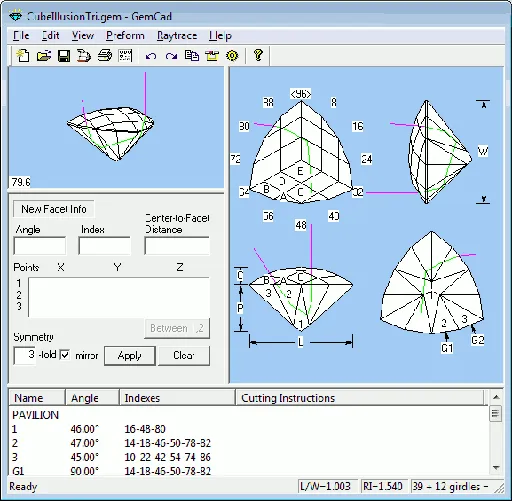512x501 pixels.
Task: Click the Center-to-Facet Distance field
Action: click(x=177, y=246)
